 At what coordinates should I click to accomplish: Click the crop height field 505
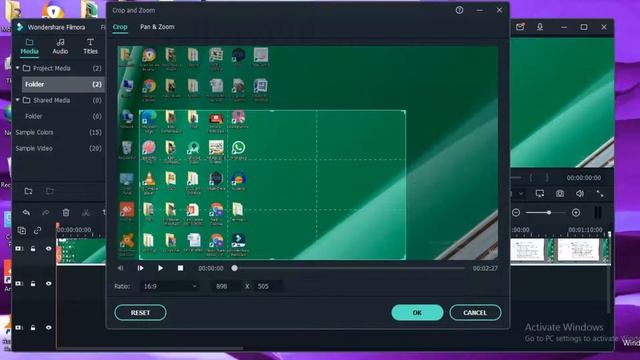268,286
